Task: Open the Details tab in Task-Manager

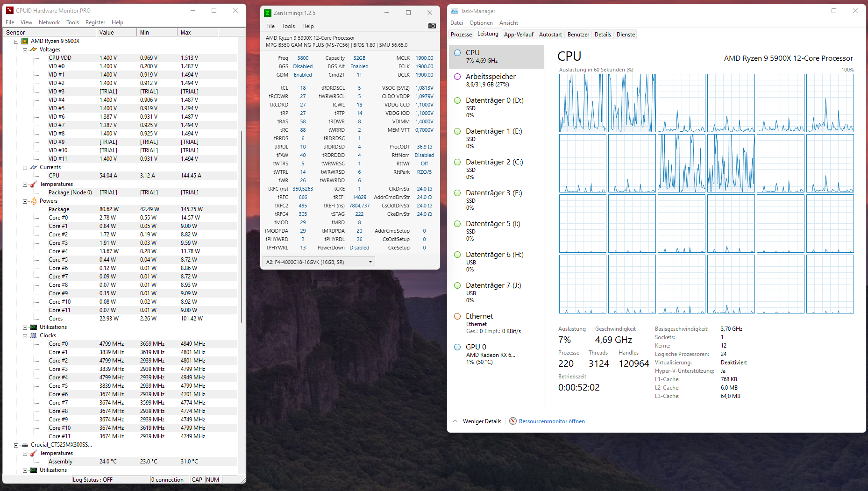Action: (x=603, y=35)
